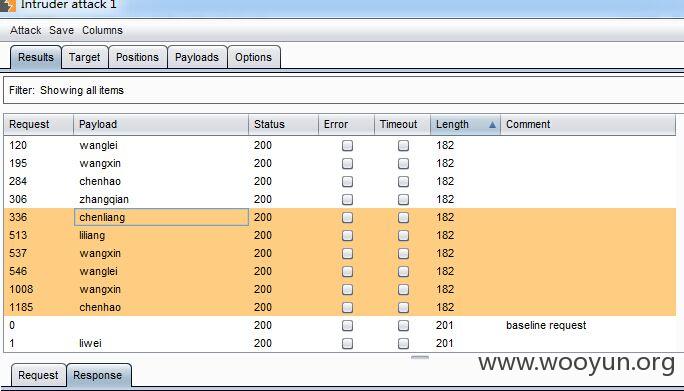The image size is (684, 391).
Task: Sort by the Comment column header
Action: point(588,124)
